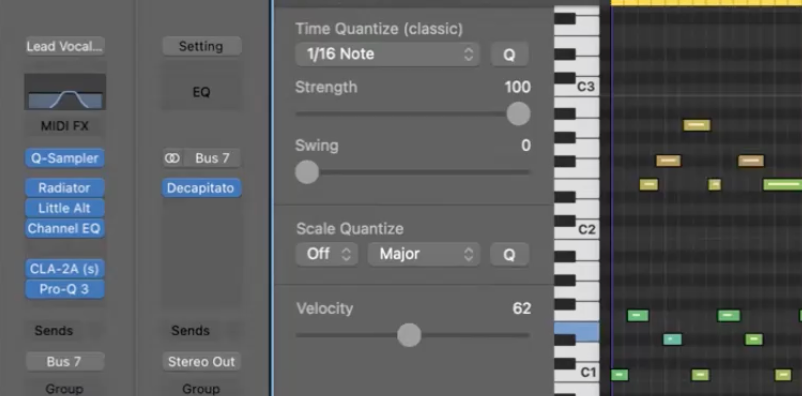Click the Velocity slider knob

coord(409,335)
